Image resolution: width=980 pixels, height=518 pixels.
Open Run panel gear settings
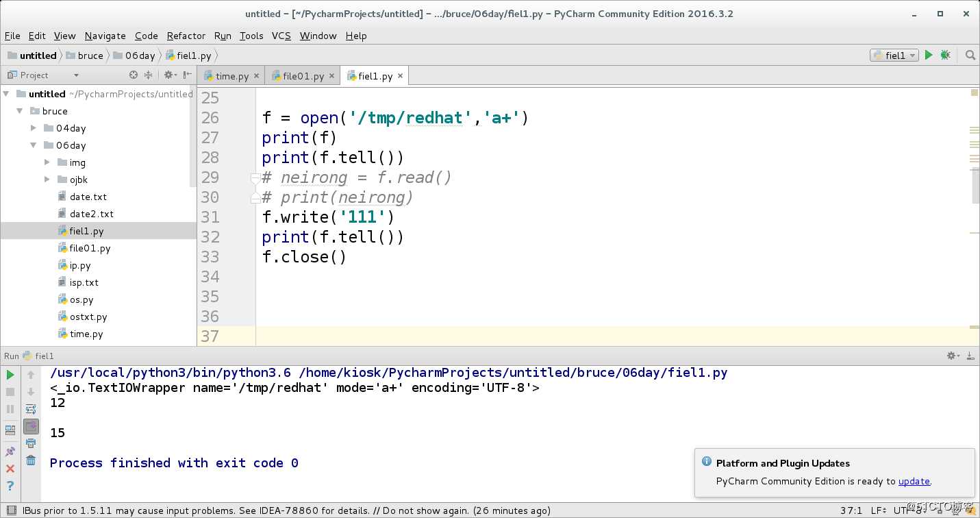953,356
